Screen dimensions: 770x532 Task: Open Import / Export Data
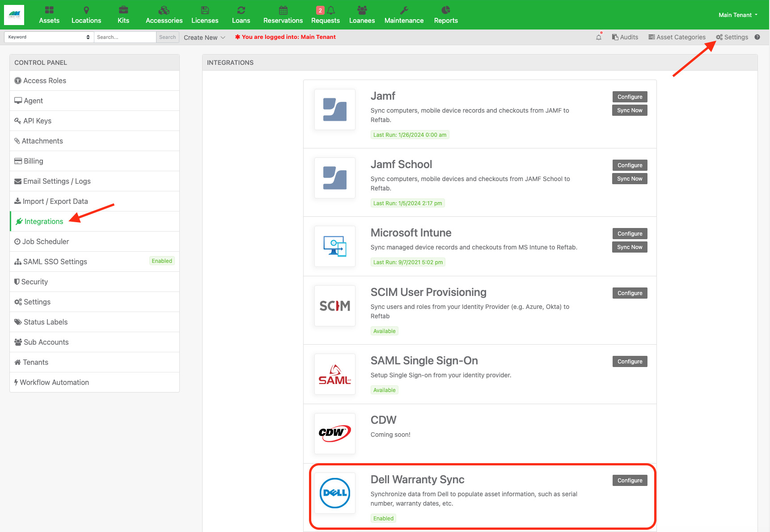point(94,201)
